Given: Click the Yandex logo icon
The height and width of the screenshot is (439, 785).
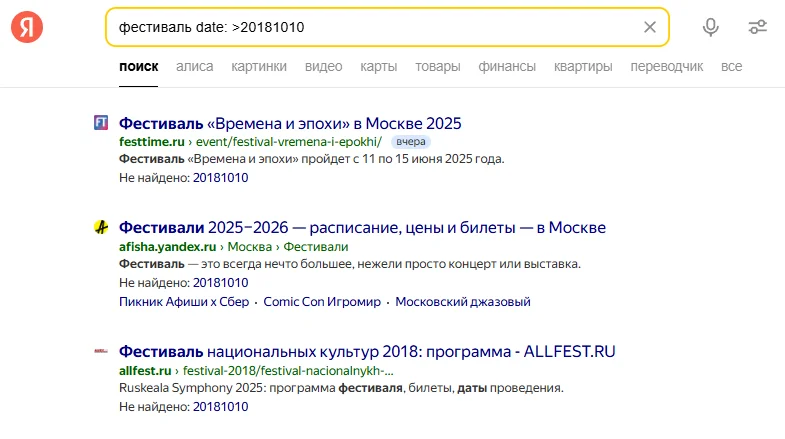Looking at the screenshot, I should coord(27,27).
